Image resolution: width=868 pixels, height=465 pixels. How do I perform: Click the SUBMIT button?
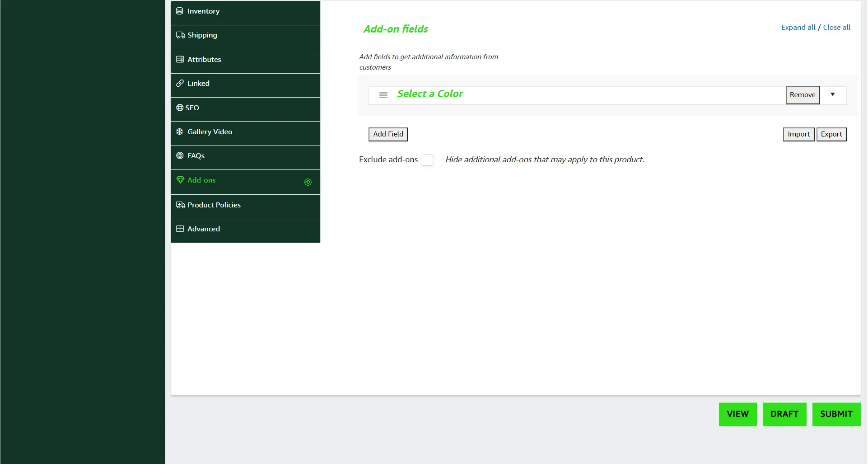coord(836,415)
